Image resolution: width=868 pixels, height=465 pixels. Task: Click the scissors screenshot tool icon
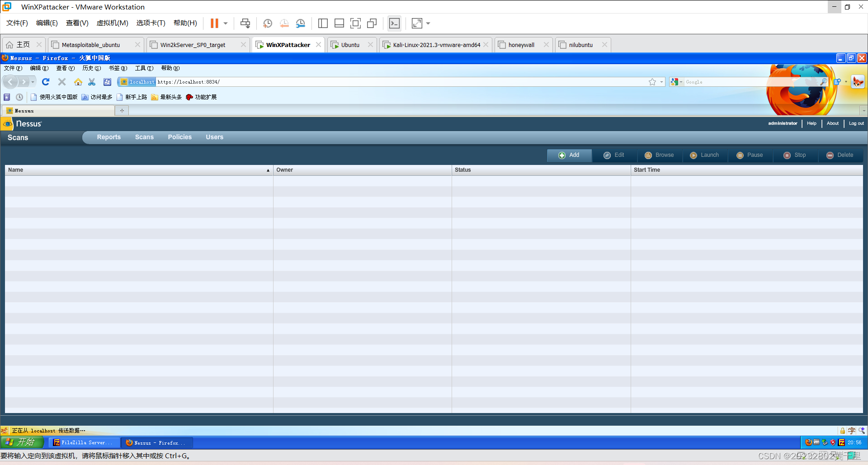(92, 82)
